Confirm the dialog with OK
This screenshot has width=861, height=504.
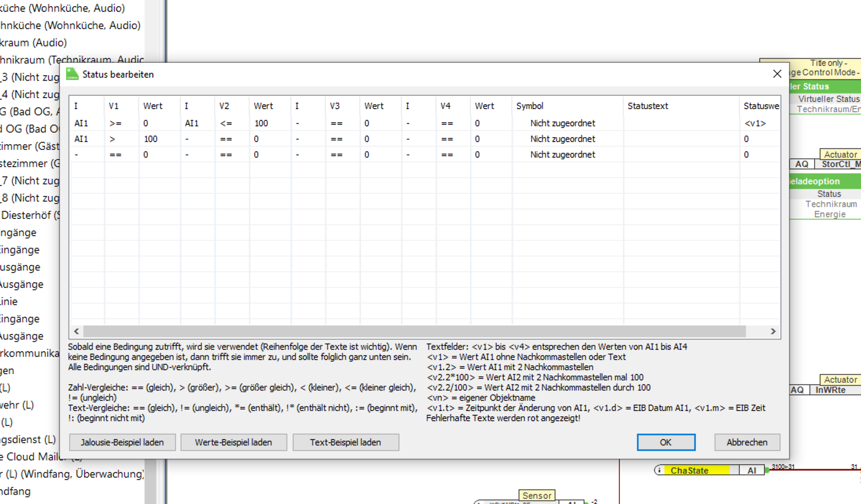[x=665, y=442]
